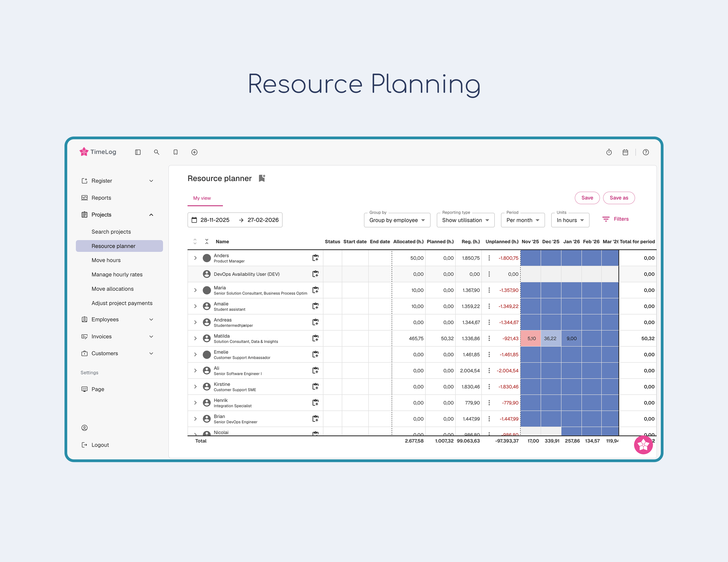
Task: Open the Group by employee dropdown
Action: (397, 220)
